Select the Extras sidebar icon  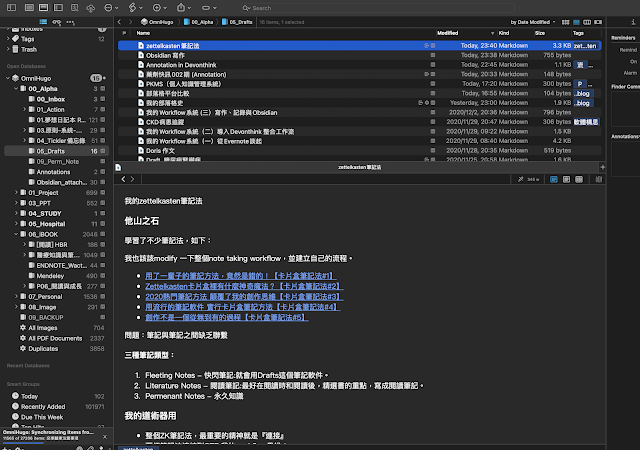click(70, 22)
